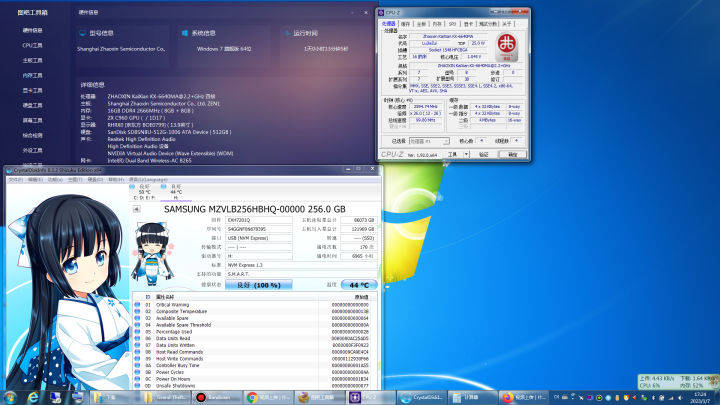Expand the arrow next to CPU-Z 工具 button
The image size is (720, 405).
tap(466, 155)
